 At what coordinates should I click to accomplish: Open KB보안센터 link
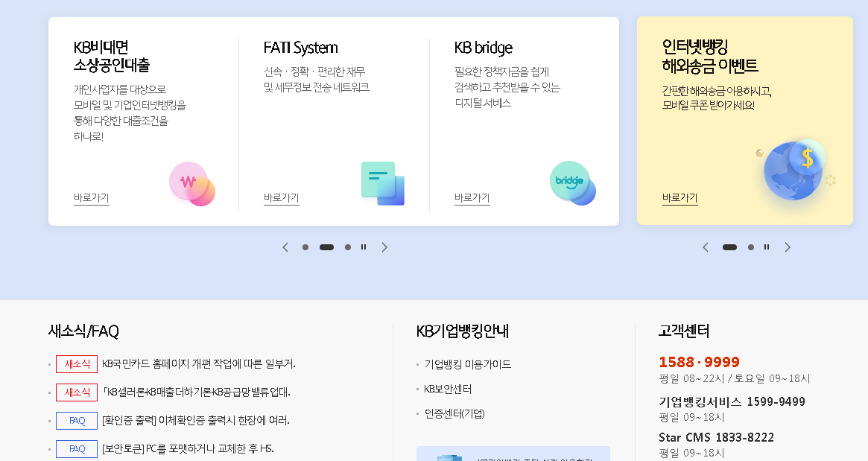tap(448, 389)
